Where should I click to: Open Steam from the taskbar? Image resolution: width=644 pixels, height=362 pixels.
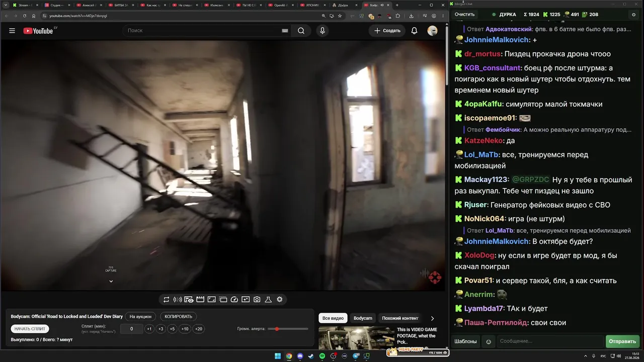coord(311,356)
